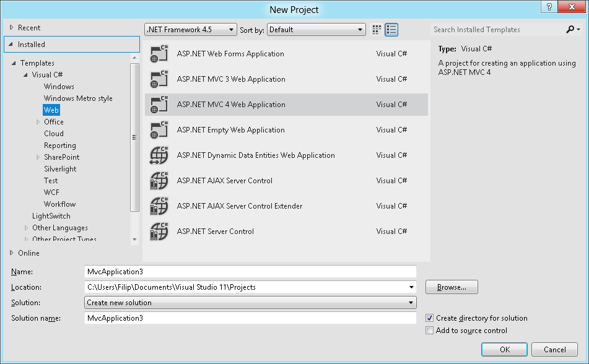Click the Search Installed Templates field

pos(498,30)
